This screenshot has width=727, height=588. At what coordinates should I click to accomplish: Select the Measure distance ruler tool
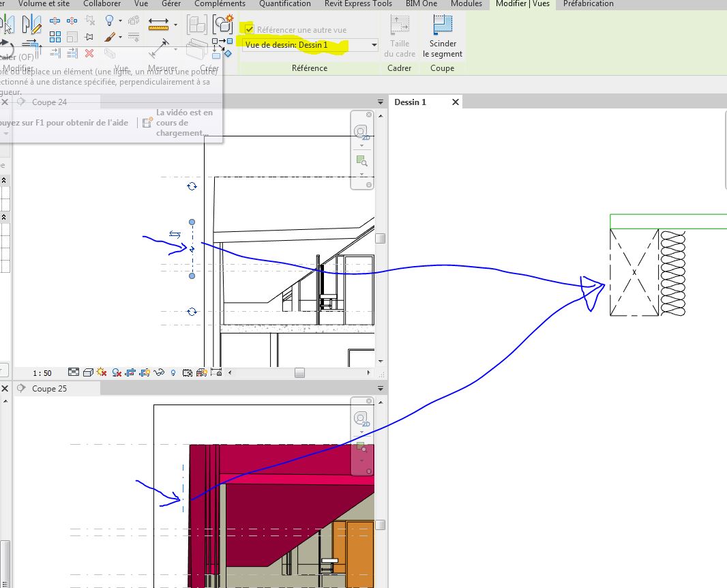point(158,25)
